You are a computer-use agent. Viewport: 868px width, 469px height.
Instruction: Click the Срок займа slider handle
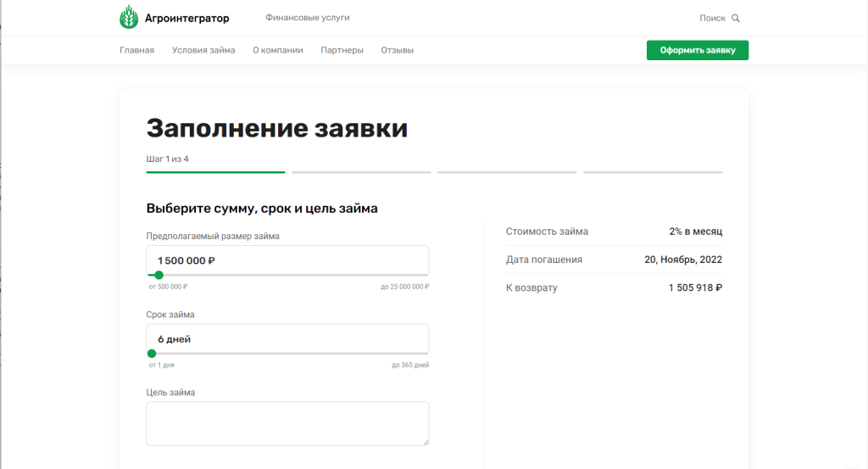pyautogui.click(x=152, y=353)
